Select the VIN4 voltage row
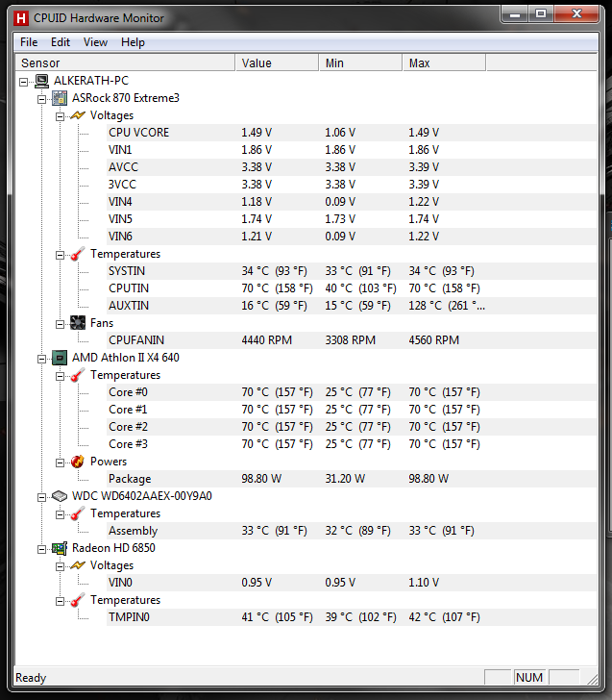The image size is (612, 700). (x=352, y=202)
